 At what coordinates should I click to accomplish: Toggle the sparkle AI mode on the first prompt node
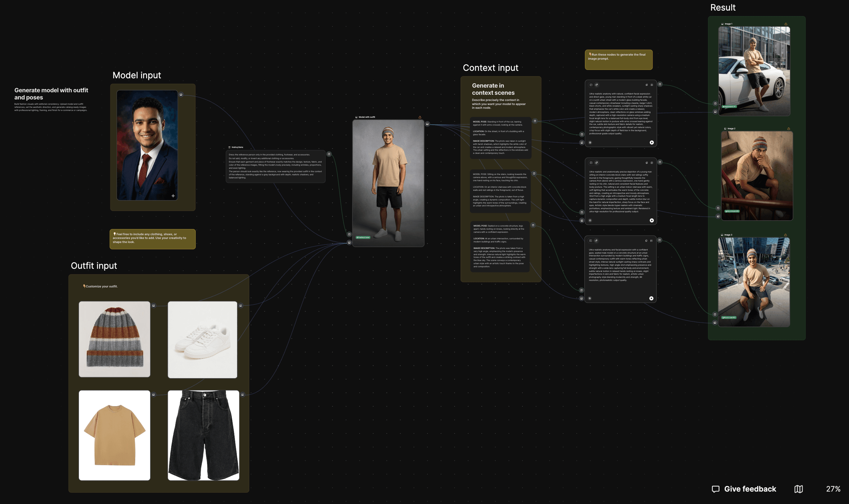597,85
